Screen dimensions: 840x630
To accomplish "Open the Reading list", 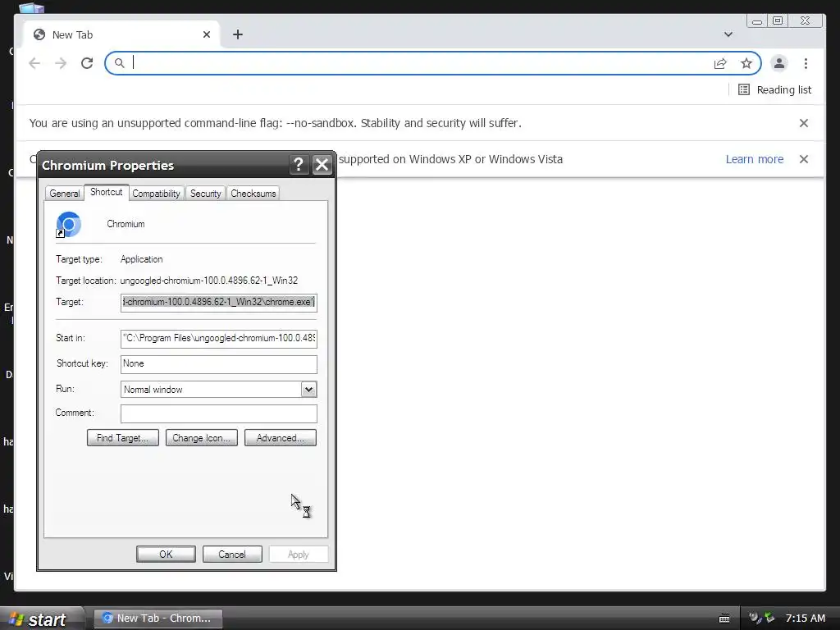I will 774,89.
